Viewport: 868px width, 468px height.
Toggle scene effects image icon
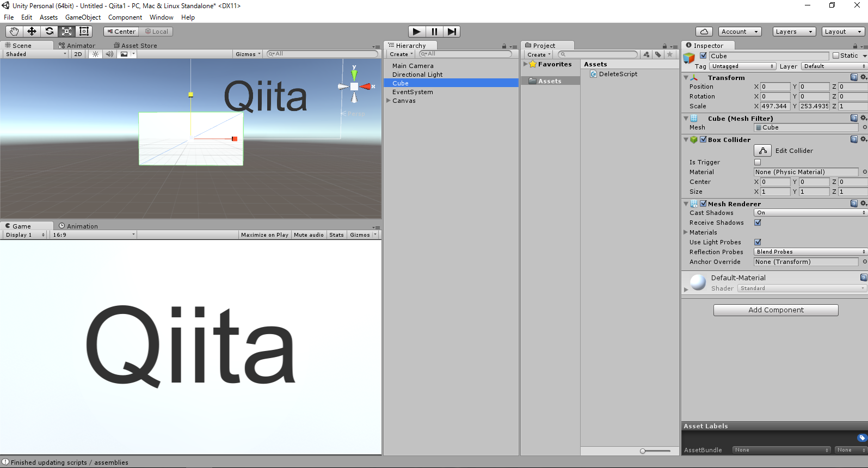point(124,54)
